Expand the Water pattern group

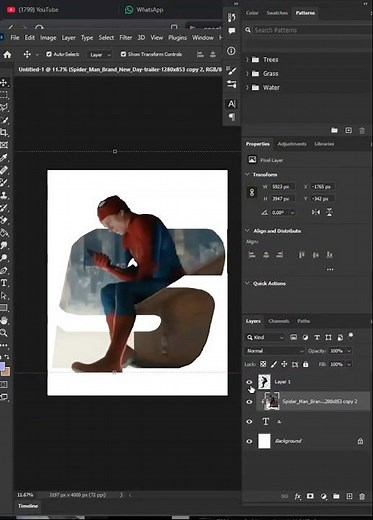click(x=247, y=88)
